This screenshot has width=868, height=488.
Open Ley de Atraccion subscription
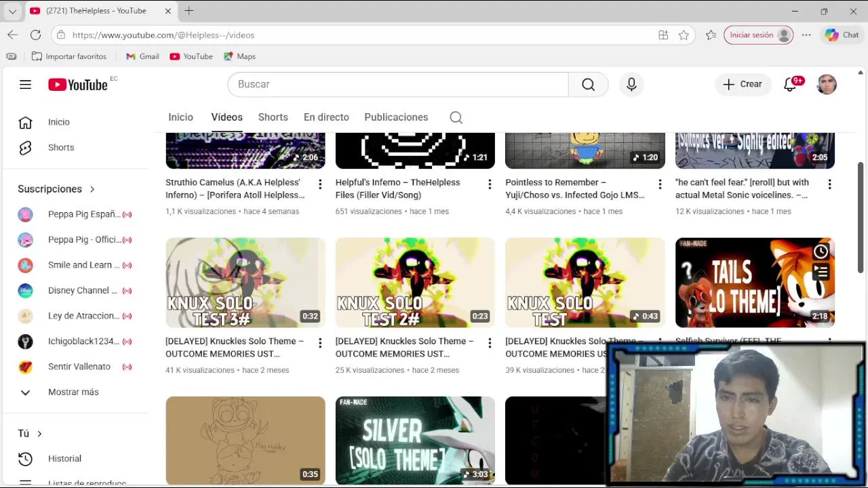(x=75, y=316)
